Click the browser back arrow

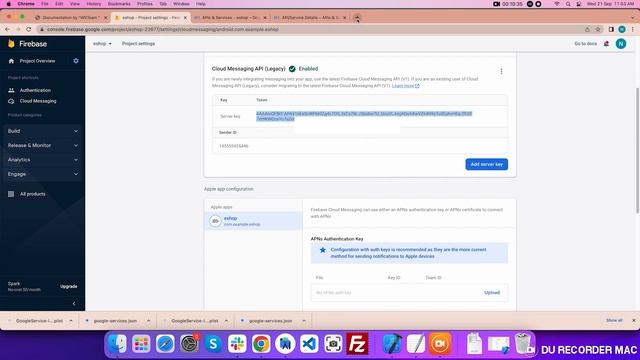point(7,29)
